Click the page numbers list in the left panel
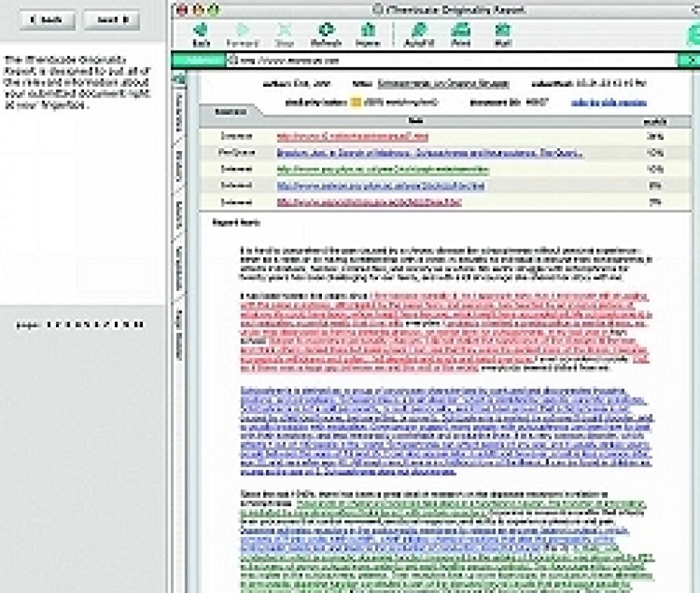700x593 pixels. [x=81, y=325]
